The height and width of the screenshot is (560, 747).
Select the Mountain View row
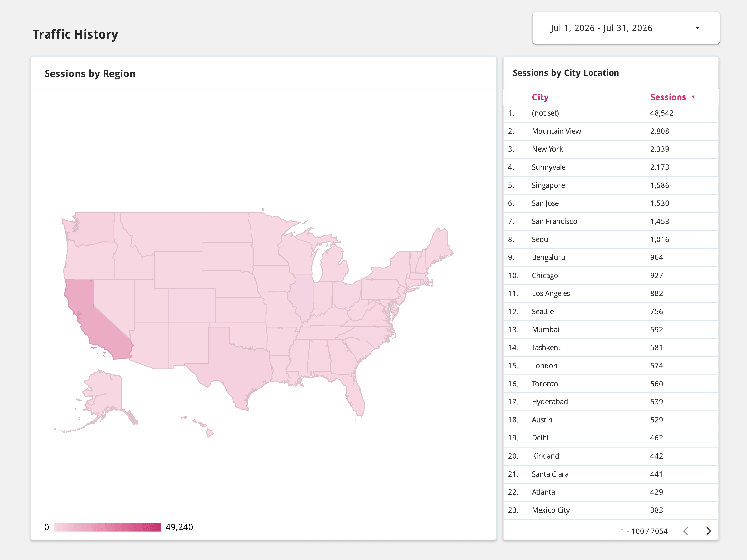click(611, 131)
